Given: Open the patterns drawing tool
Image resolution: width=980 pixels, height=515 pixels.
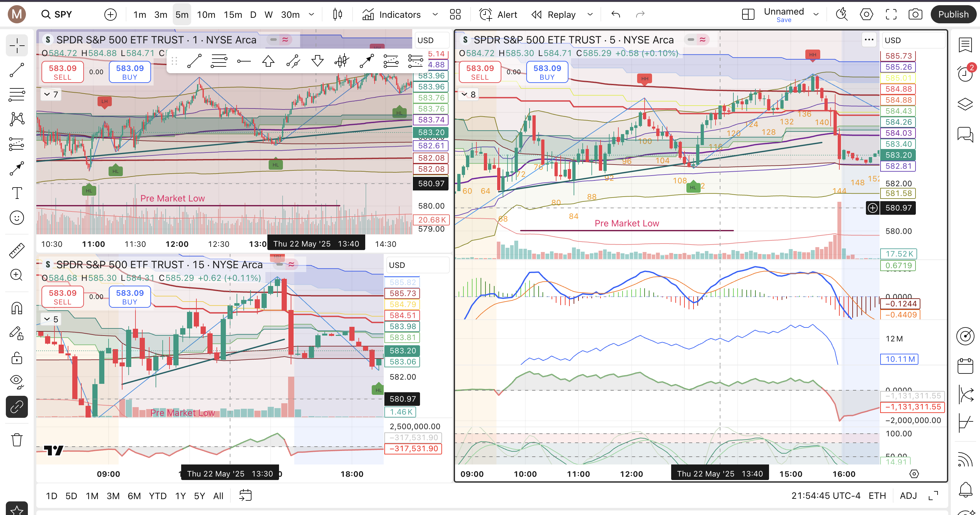Looking at the screenshot, I should point(17,119).
